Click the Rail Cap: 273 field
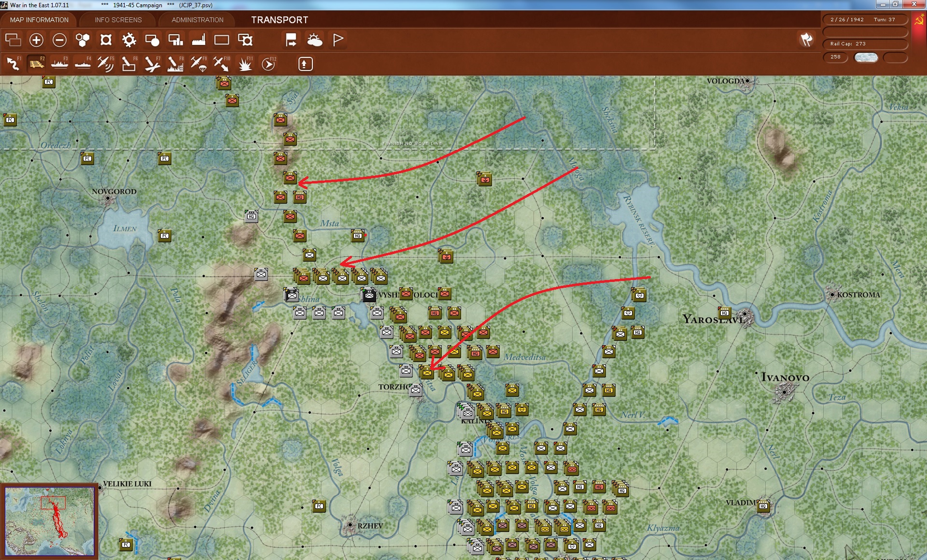Screen dimensions: 927x560 (x=865, y=44)
